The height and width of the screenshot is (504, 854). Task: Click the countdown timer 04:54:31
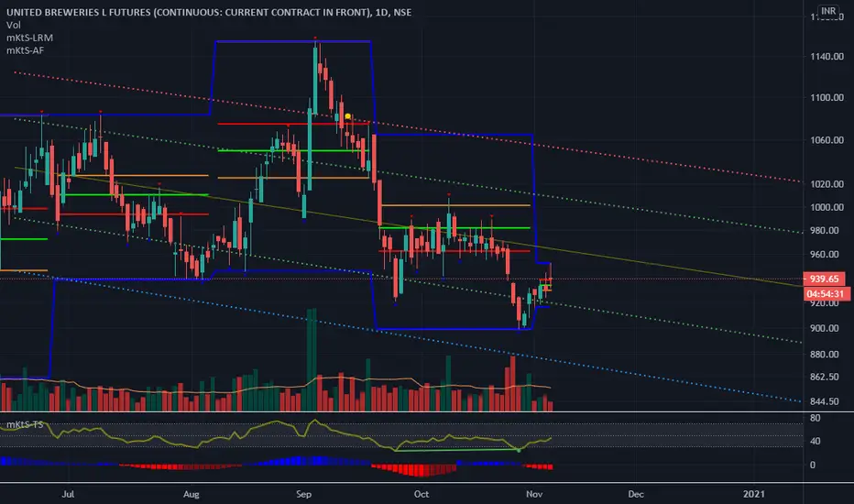(825, 293)
